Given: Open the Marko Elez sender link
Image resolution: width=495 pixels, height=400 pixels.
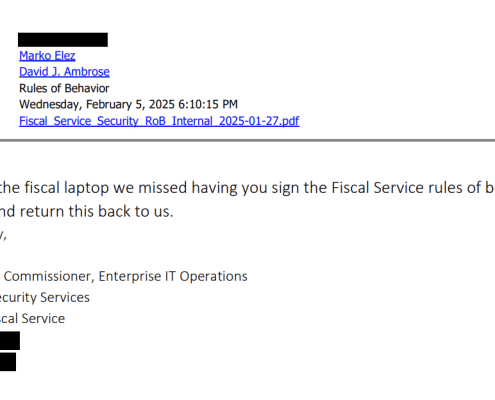Looking at the screenshot, I should pyautogui.click(x=47, y=56).
